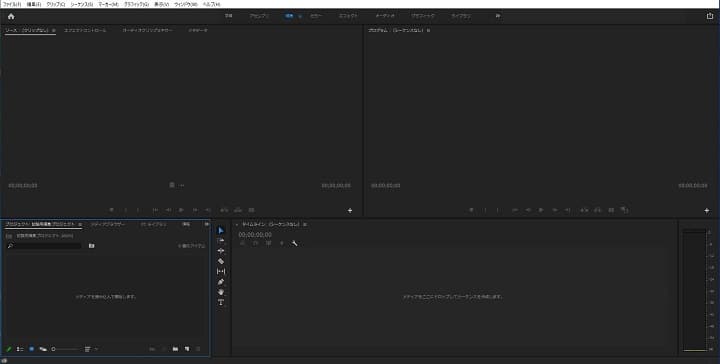Select the Slip tool
Image resolution: width=720 pixels, height=364 pixels.
pyautogui.click(x=221, y=271)
